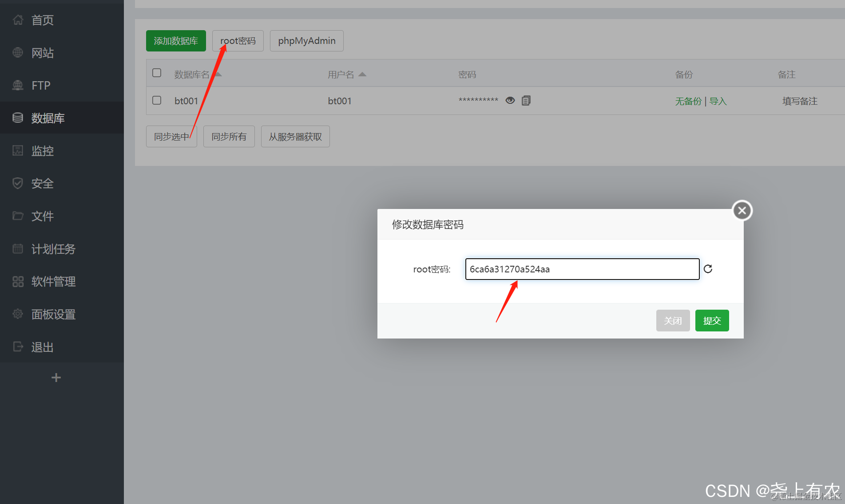Click the green 添加数据库 button
Viewport: 845px width, 504px height.
click(176, 41)
